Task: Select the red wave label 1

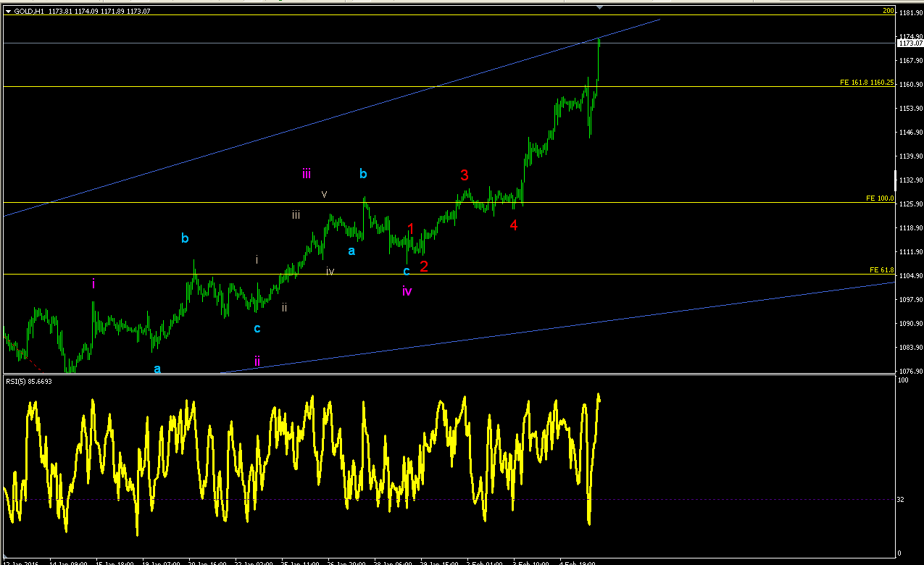Action: pyautogui.click(x=410, y=229)
